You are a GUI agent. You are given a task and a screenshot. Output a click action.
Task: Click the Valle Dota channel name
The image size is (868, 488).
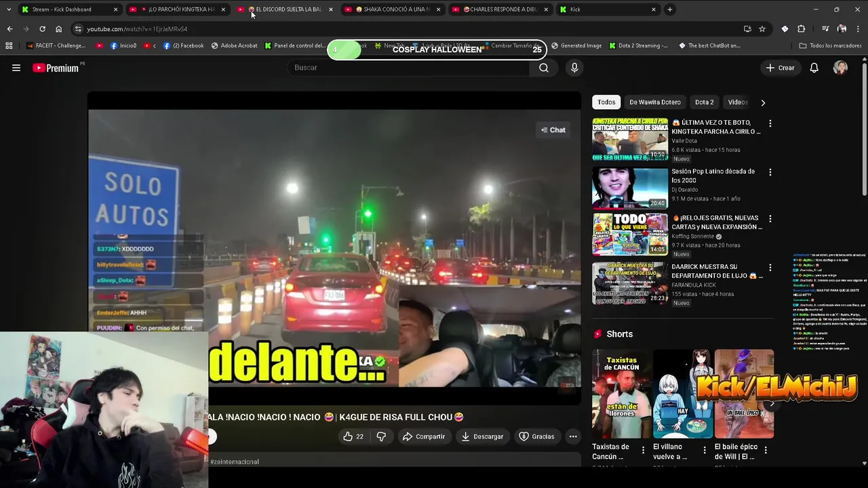pyautogui.click(x=684, y=141)
